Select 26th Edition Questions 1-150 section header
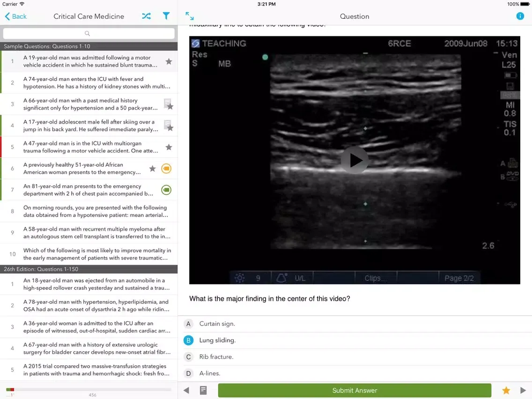Image resolution: width=532 pixels, height=399 pixels. pos(89,269)
